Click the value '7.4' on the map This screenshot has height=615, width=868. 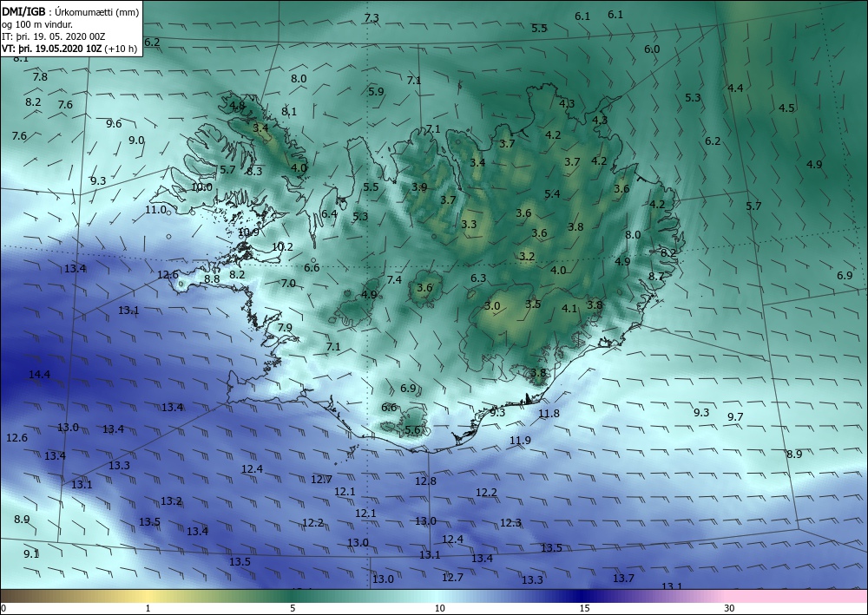[394, 280]
